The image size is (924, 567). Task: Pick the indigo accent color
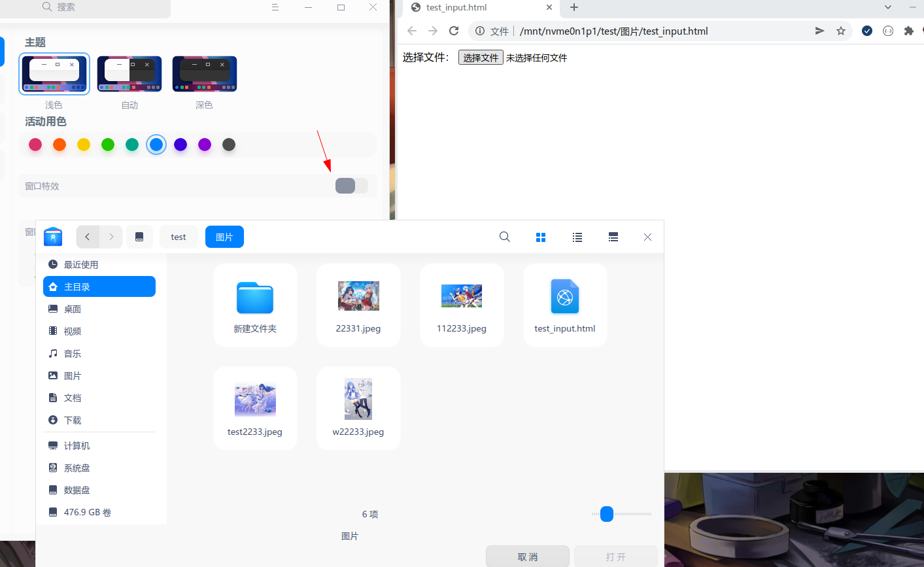(x=180, y=145)
